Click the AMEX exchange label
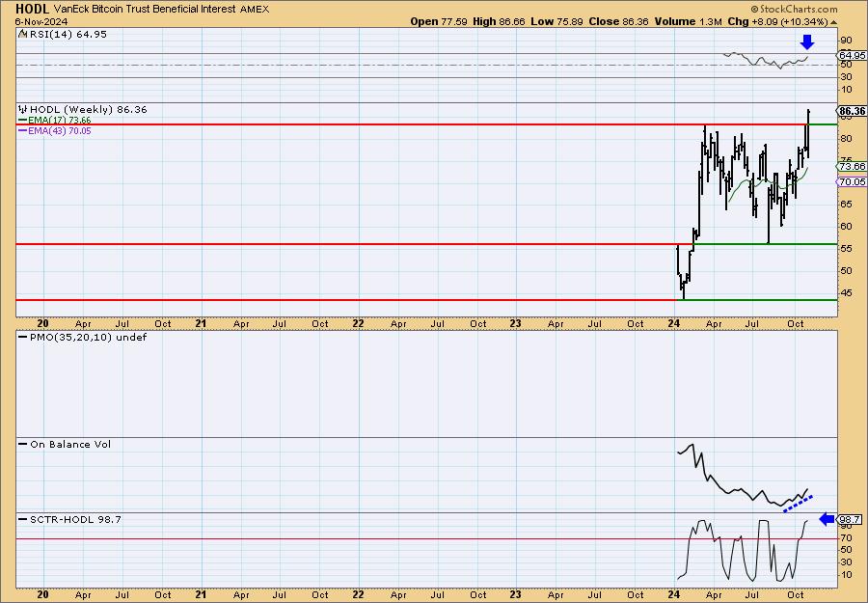Viewport: 868px width, 603px height. 256,10
